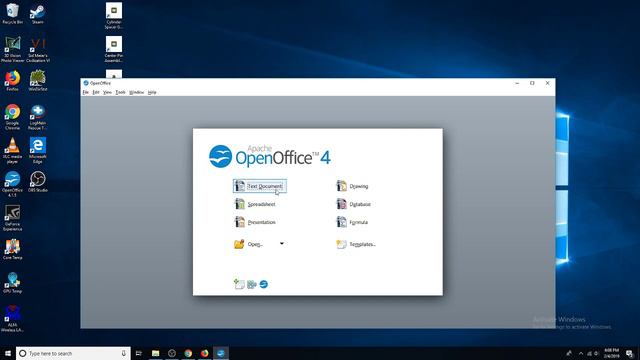The width and height of the screenshot is (640, 360).
Task: Select the Cylinder Spacer desktop file
Action: click(113, 16)
